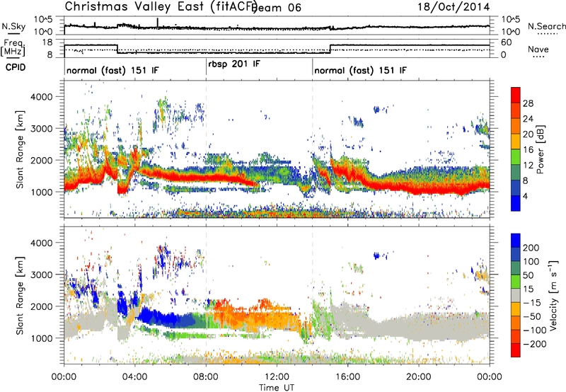Click the '16:00' time axis tick label
This screenshot has width=566, height=392.
click(x=347, y=377)
